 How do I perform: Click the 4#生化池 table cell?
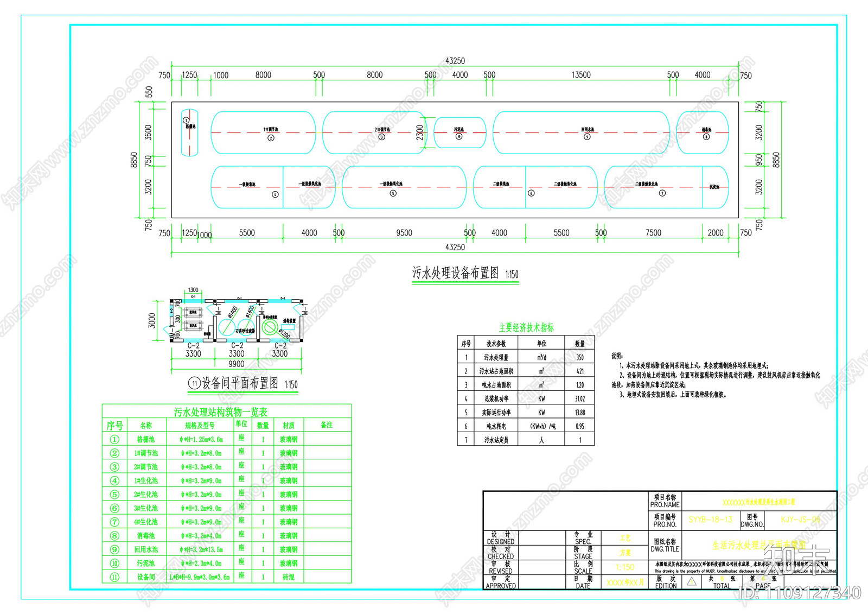point(146,522)
